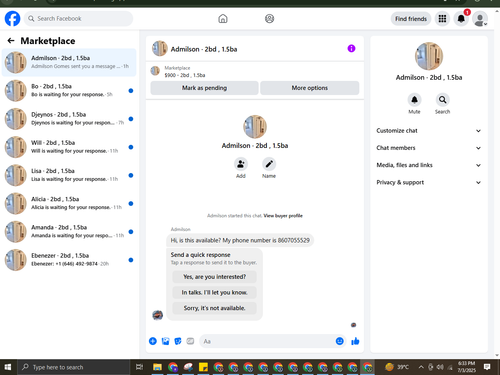Open Task View on the taskbar
The height and width of the screenshot is (375, 500).
pos(139,367)
